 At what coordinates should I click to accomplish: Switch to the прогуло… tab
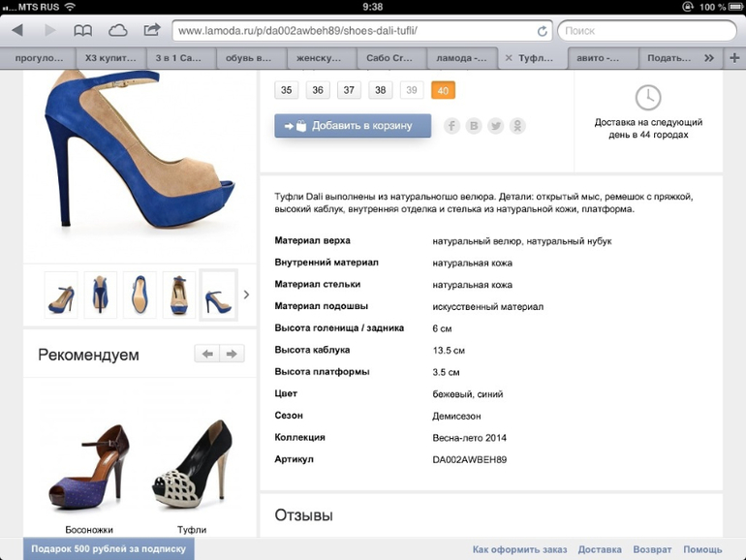click(39, 58)
